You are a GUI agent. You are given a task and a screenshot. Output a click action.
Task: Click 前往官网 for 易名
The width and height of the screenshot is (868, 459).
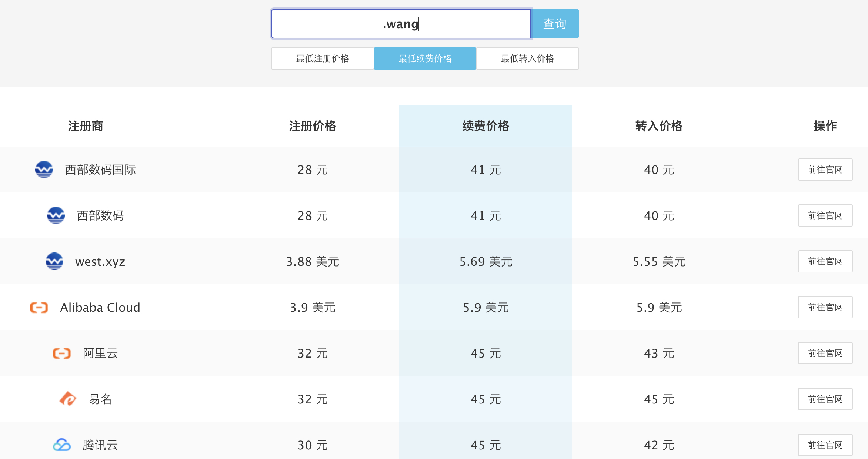[x=825, y=399]
